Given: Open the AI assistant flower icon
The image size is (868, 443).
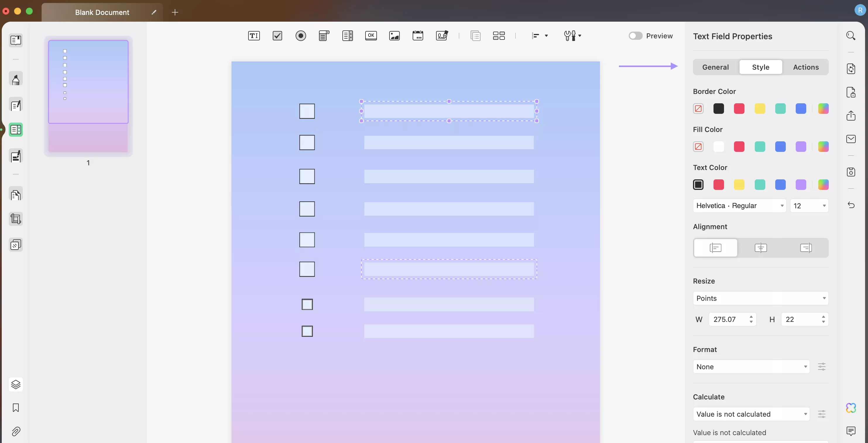Looking at the screenshot, I should tap(851, 408).
